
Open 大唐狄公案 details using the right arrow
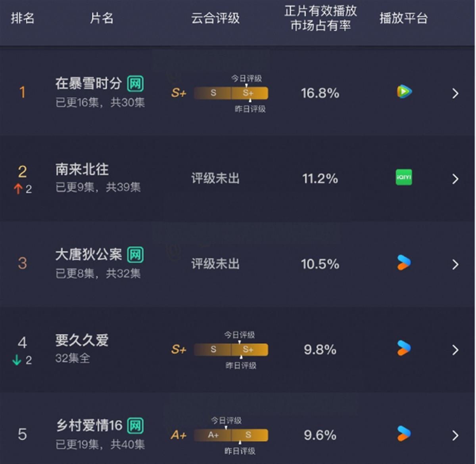point(455,265)
